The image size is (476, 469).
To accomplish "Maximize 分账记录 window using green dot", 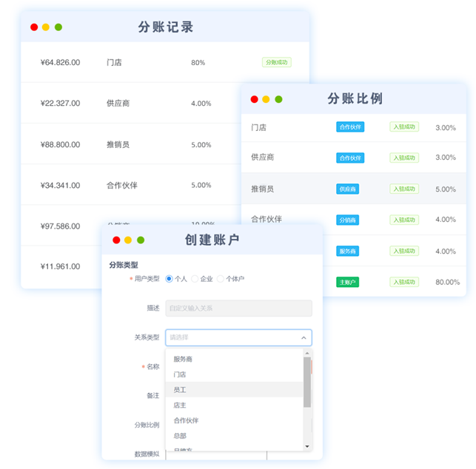I will click(58, 27).
